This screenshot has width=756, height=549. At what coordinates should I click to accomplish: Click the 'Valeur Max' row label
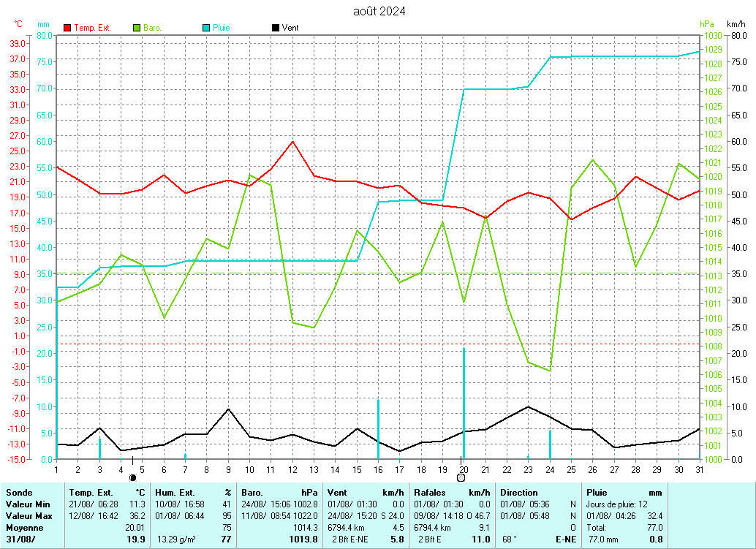[29, 516]
